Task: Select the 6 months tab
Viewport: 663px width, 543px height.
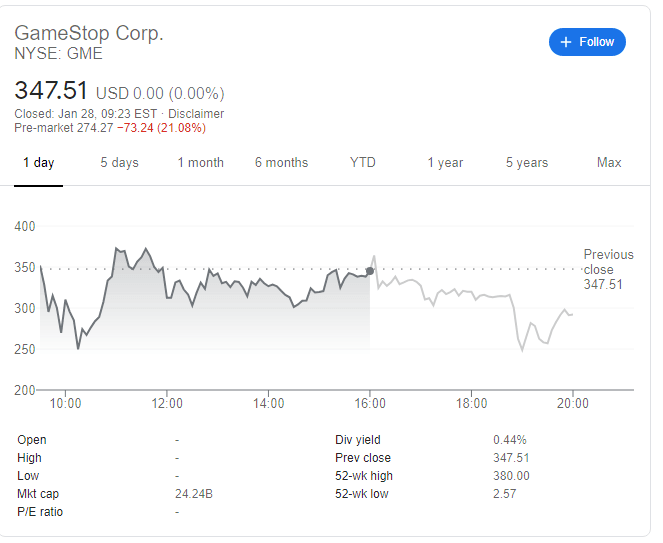Action: point(281,163)
